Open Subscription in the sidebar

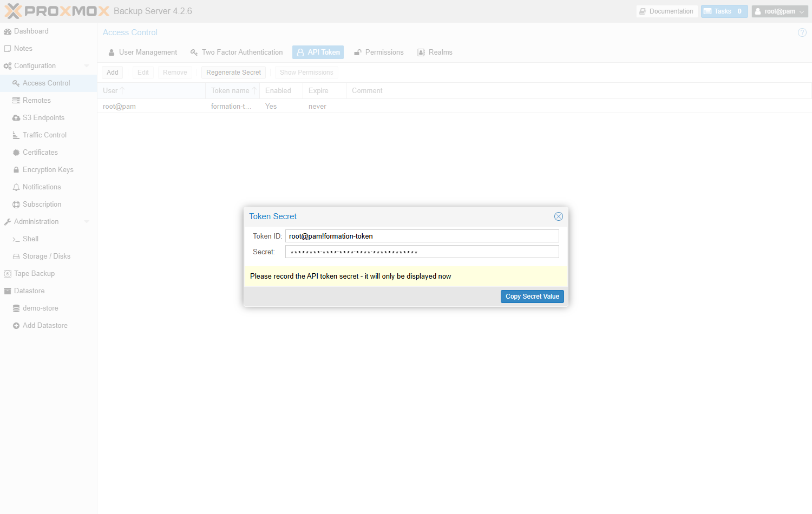click(x=48, y=205)
